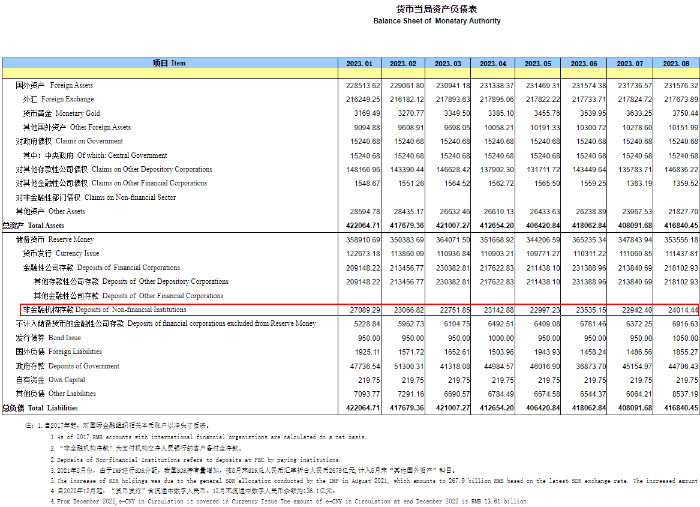Click the 'Foreign Assets' row label
The image size is (700, 507).
tap(71, 85)
